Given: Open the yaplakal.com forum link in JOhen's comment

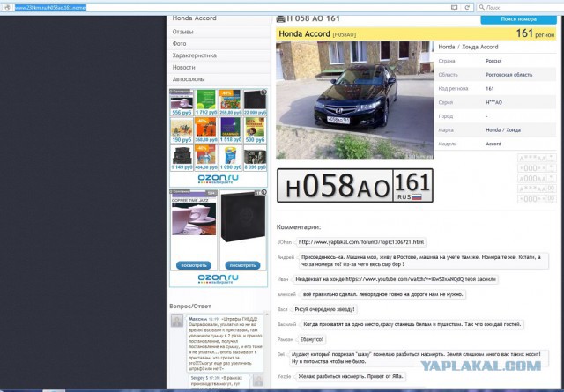Looking at the screenshot, I should (x=361, y=242).
